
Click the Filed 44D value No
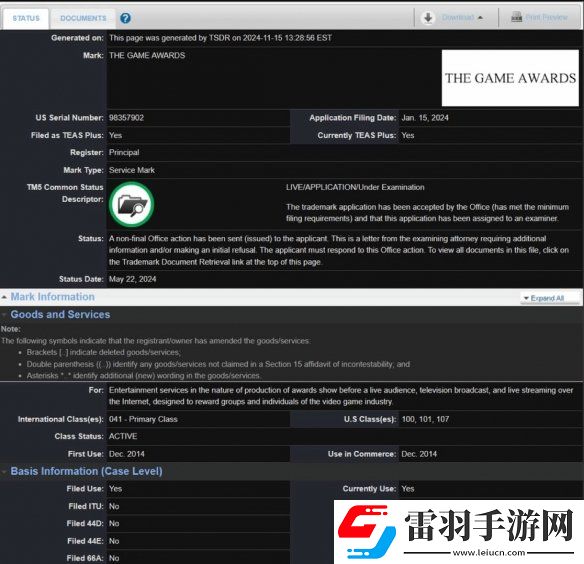point(114,523)
